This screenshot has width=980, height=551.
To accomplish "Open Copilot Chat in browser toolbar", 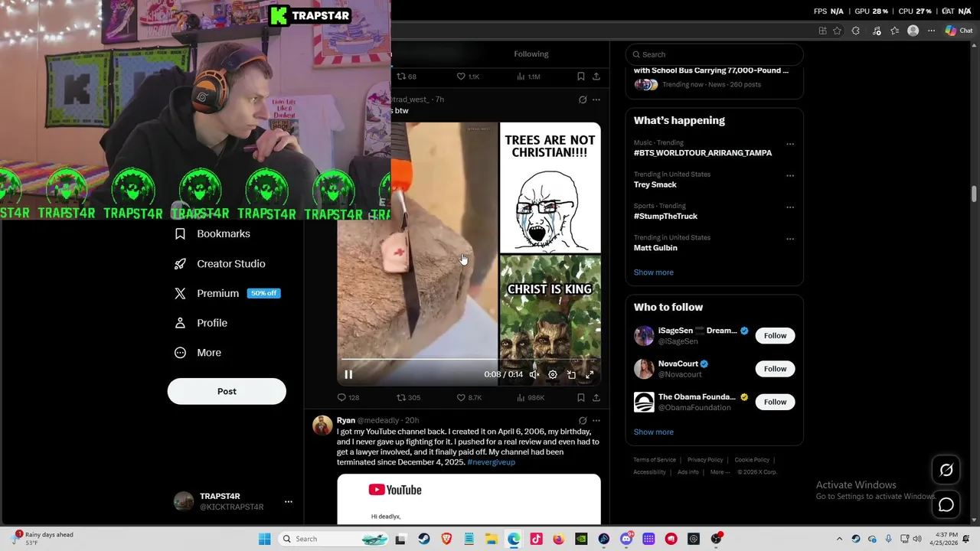I will tap(959, 31).
